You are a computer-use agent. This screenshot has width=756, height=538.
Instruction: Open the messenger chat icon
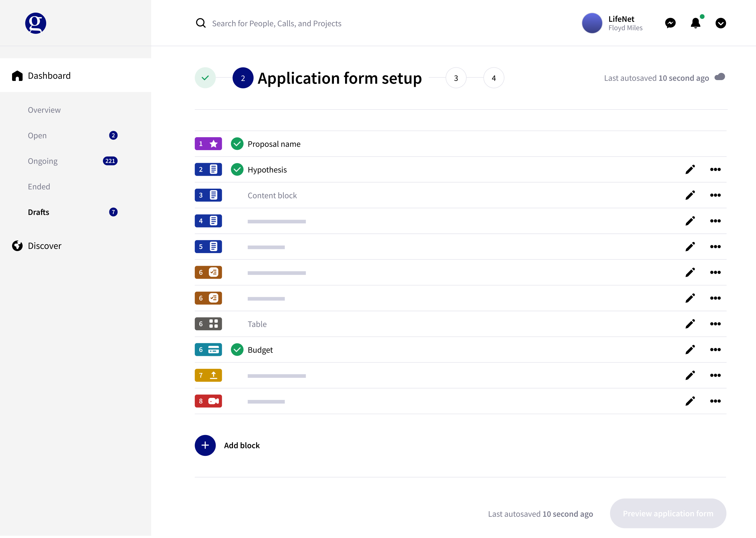coord(670,23)
